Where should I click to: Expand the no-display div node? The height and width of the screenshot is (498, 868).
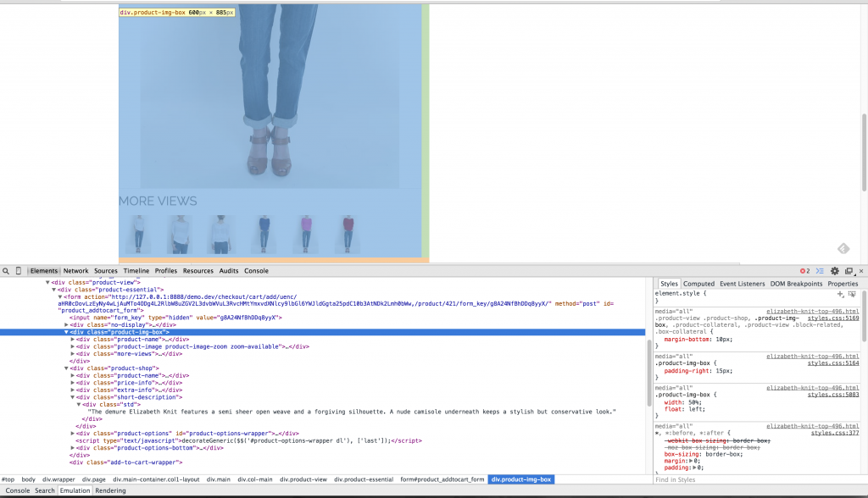click(x=67, y=324)
